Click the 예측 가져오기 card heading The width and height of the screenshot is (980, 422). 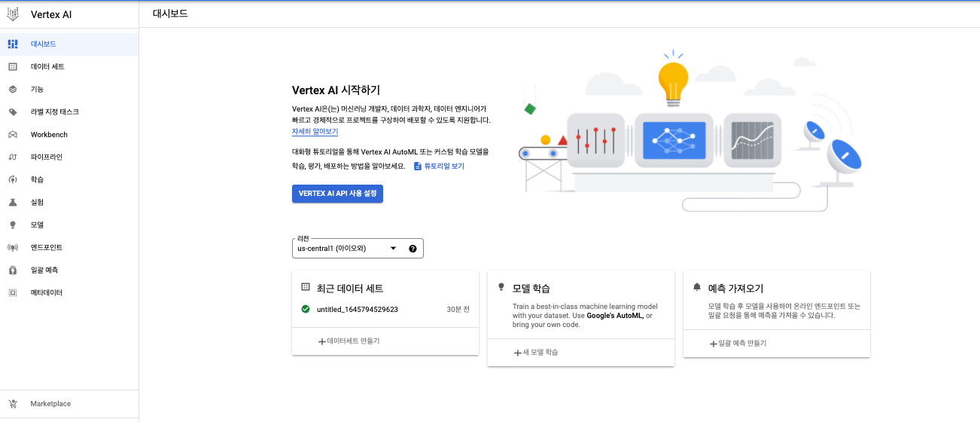pos(736,289)
